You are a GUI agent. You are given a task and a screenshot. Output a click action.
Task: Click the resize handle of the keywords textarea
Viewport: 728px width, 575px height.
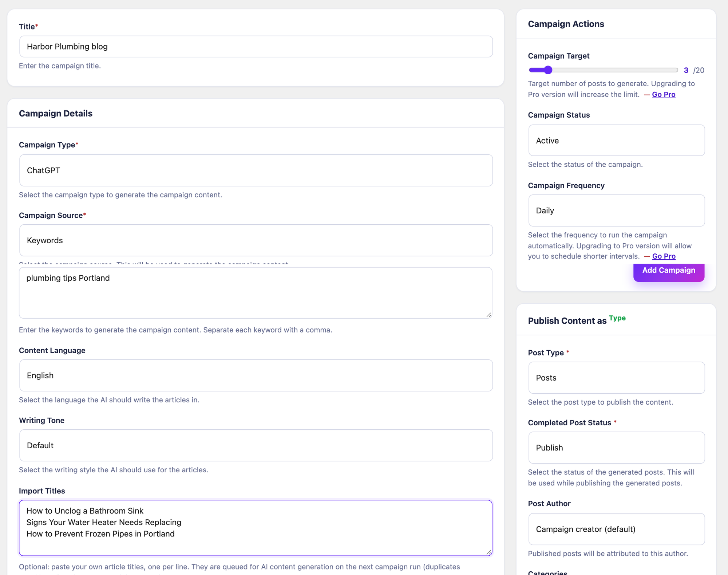tap(488, 315)
